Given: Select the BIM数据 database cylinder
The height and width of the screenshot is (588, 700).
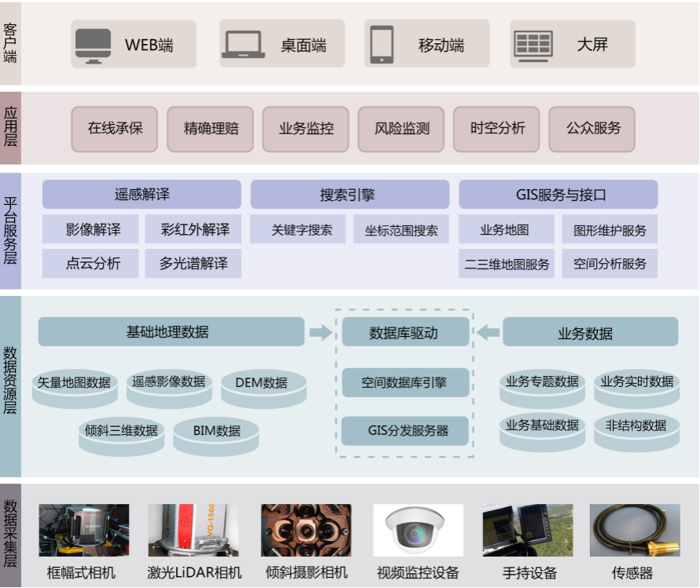Looking at the screenshot, I should click(216, 433).
